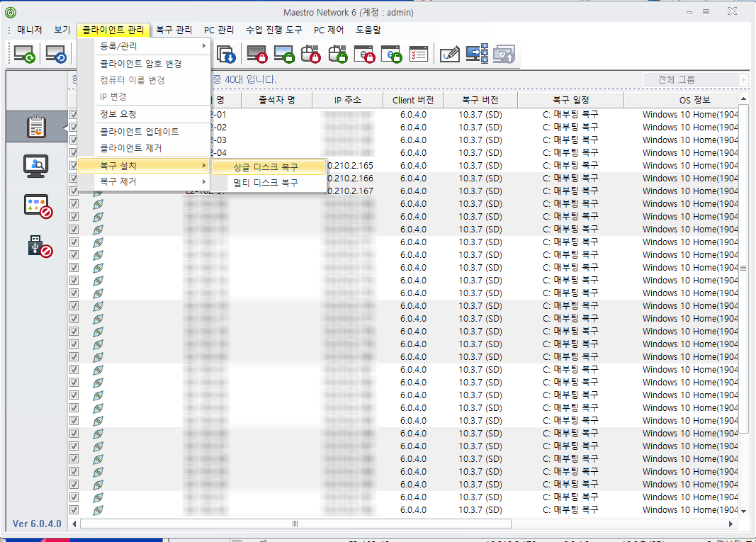756x542 pixels.
Task: Click the vertical scrollbar up arrow
Action: click(743, 99)
